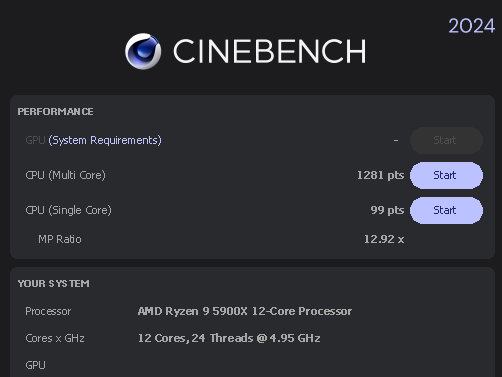Click the 1281 pts multi core score
The height and width of the screenshot is (377, 502).
[380, 175]
